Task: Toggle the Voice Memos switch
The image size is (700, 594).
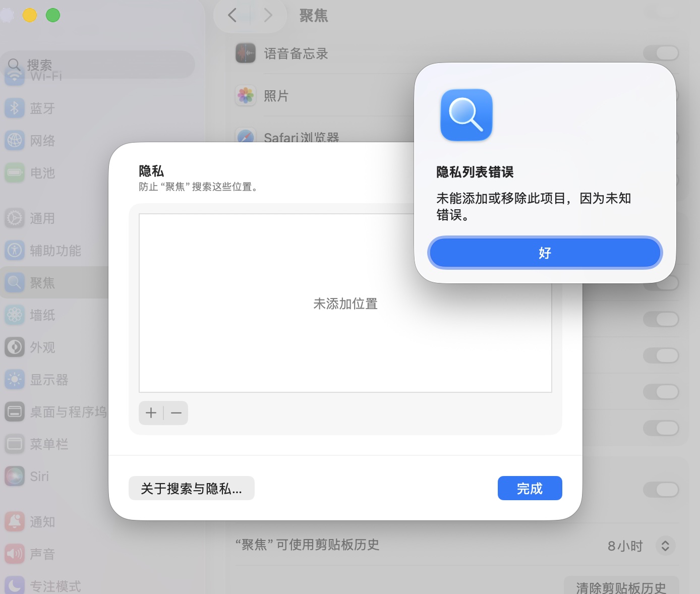Action: point(661,53)
